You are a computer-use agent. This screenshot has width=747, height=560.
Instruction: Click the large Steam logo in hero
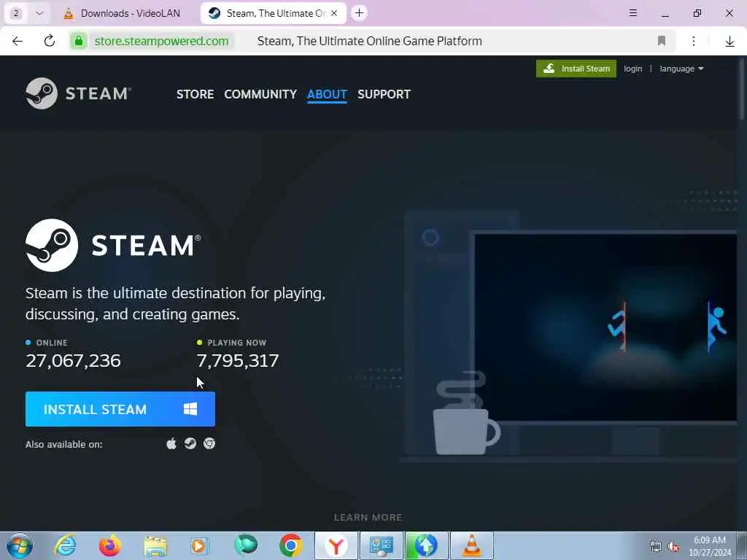point(113,245)
